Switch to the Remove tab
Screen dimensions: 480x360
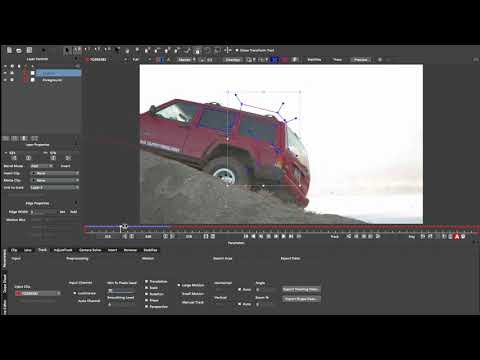130,250
